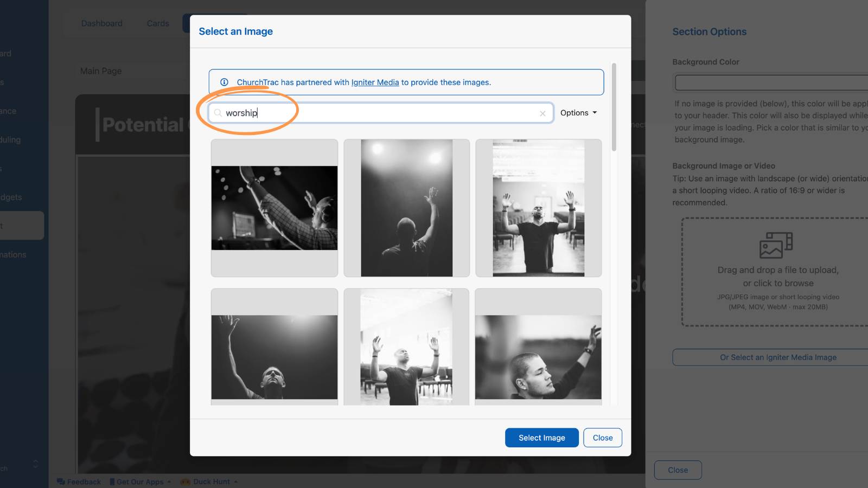The width and height of the screenshot is (868, 488).
Task: Follow the Igniter Media link
Action: (x=375, y=82)
